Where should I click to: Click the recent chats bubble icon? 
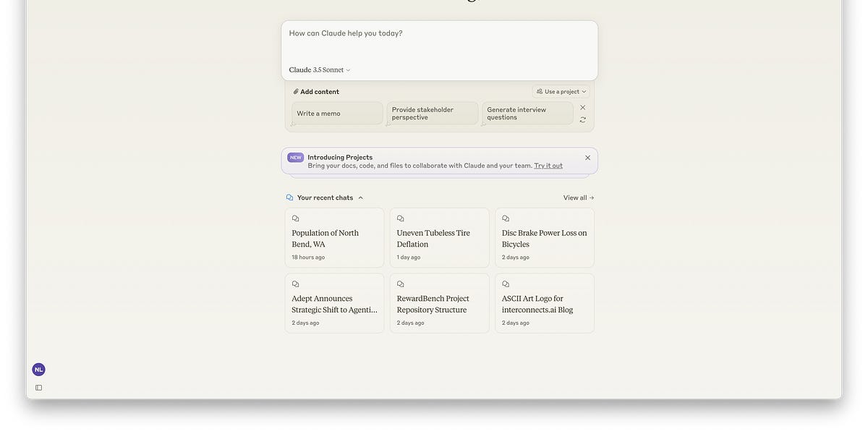point(290,197)
